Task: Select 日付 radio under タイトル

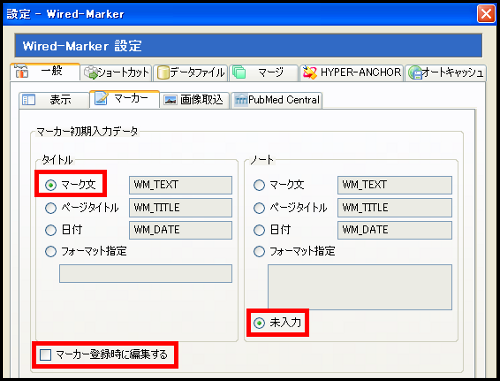Action: click(51, 230)
